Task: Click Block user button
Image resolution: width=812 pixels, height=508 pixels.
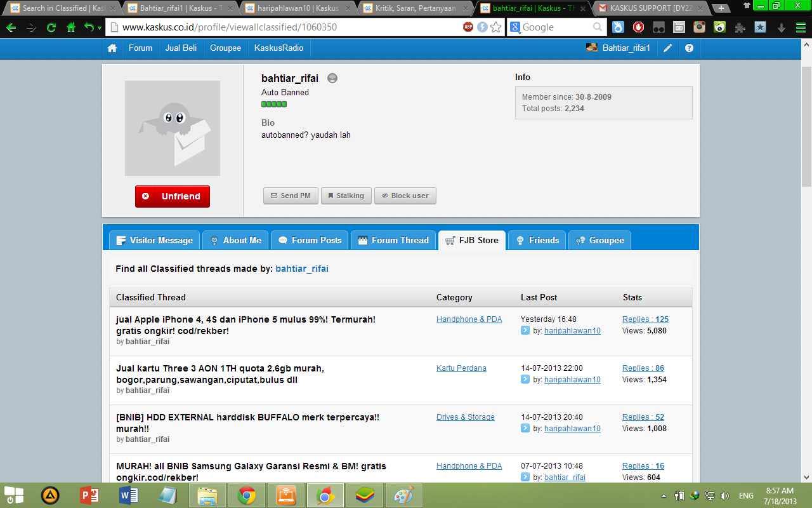Action: 405,196
